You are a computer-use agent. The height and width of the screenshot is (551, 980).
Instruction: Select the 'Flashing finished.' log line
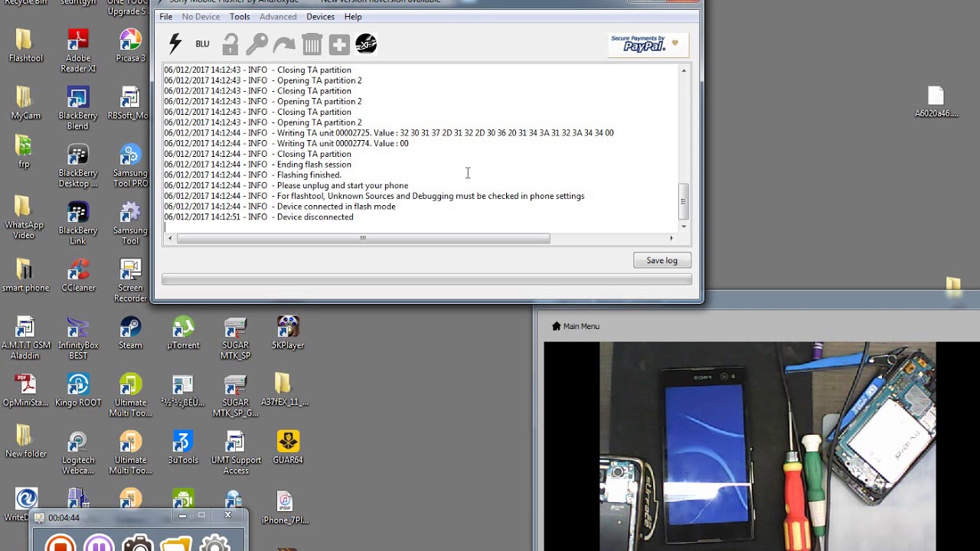point(253,175)
